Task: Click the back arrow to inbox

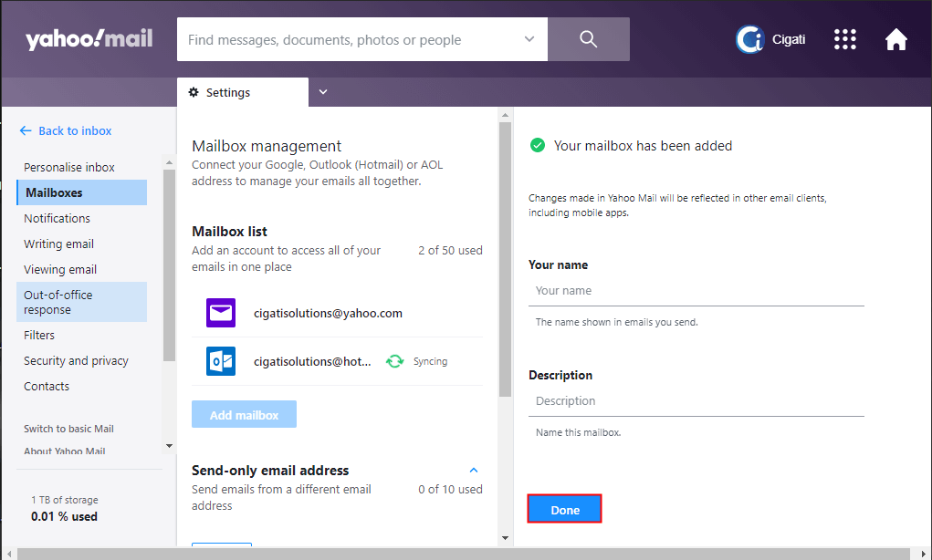Action: 26,130
